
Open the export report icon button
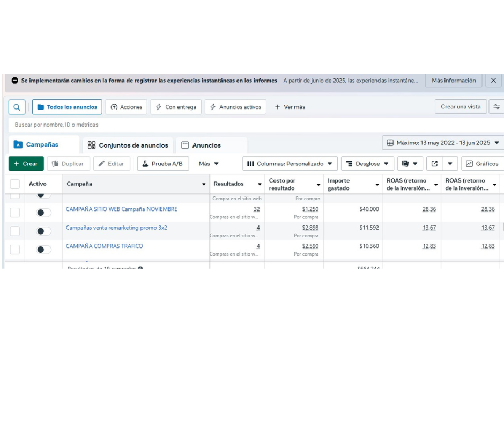434,164
